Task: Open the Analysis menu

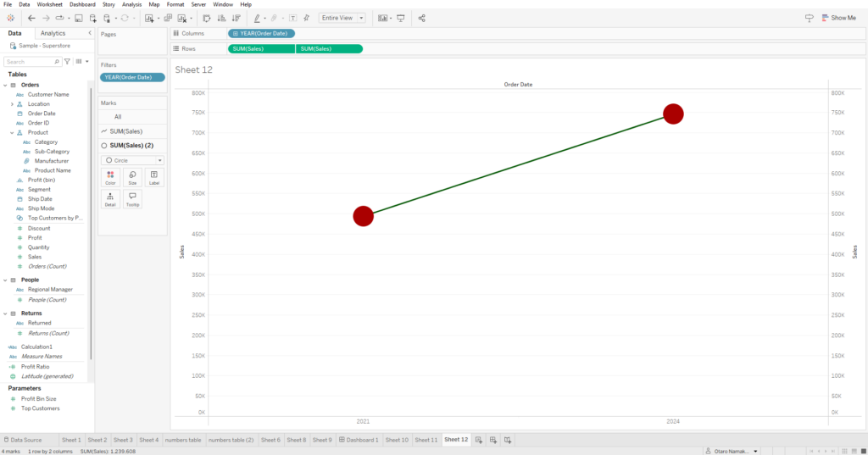Action: click(x=131, y=4)
